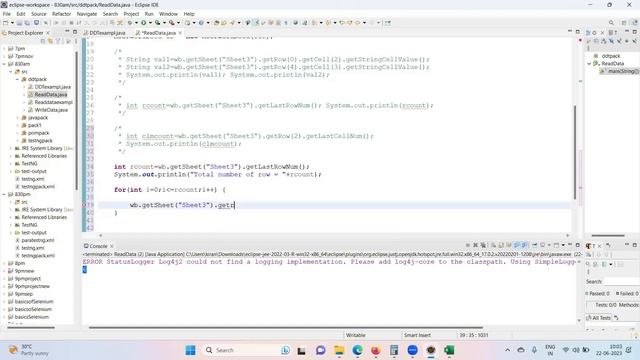Open the File menu

point(7,14)
